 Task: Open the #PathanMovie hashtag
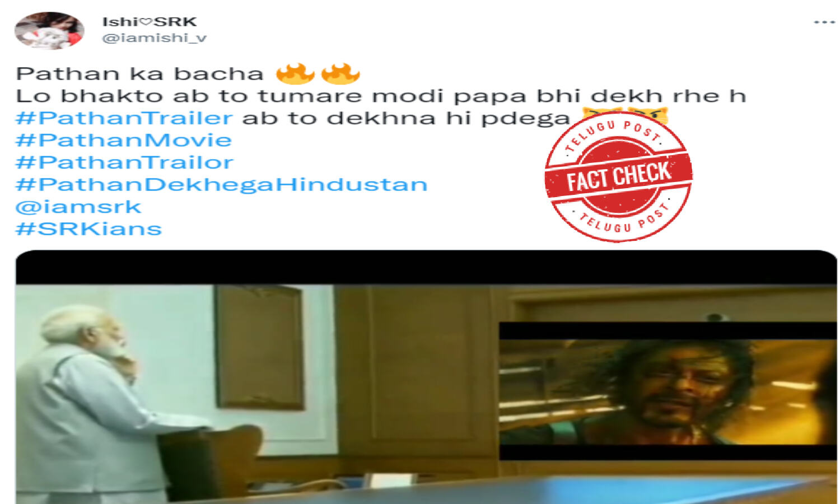tap(124, 140)
